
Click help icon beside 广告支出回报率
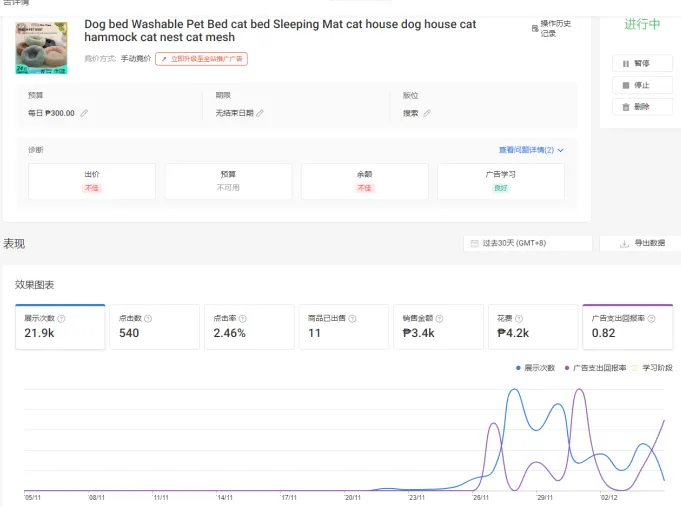(x=651, y=318)
